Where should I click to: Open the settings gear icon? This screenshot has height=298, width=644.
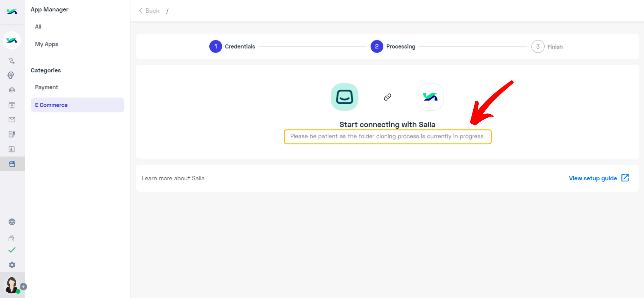click(12, 265)
